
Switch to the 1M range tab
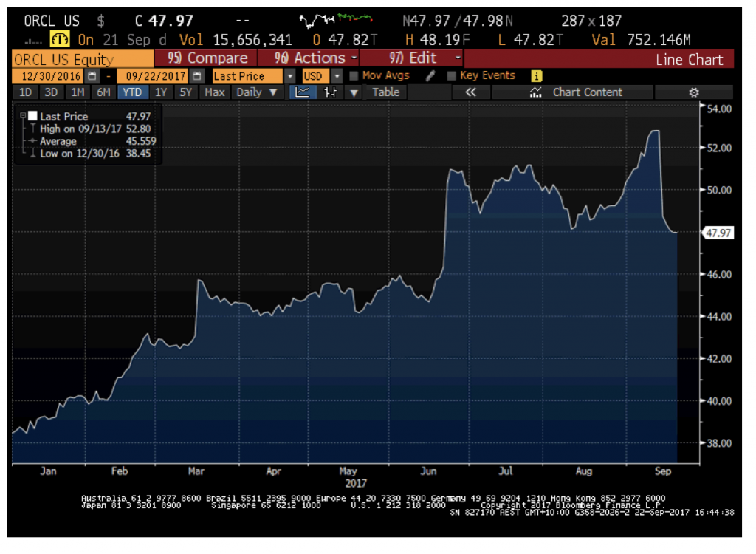[77, 92]
